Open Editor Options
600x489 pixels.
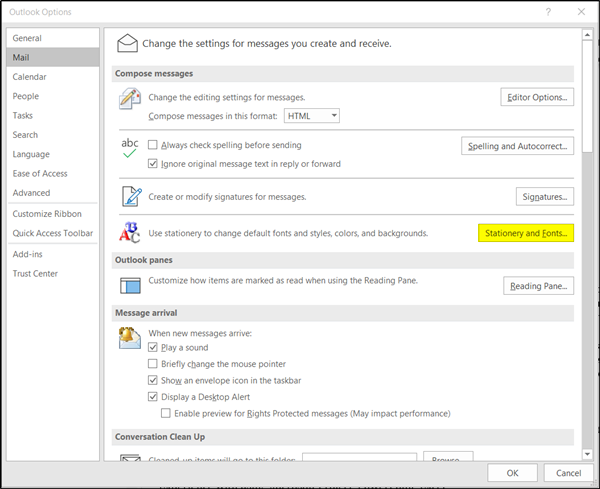point(537,97)
